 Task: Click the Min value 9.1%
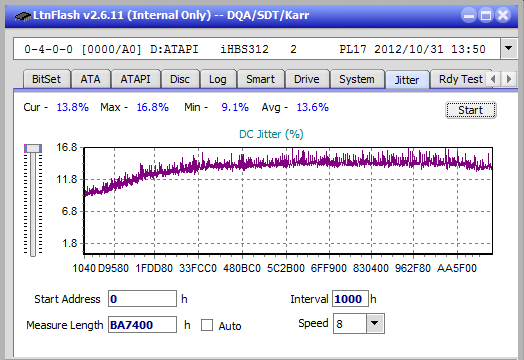[235, 107]
